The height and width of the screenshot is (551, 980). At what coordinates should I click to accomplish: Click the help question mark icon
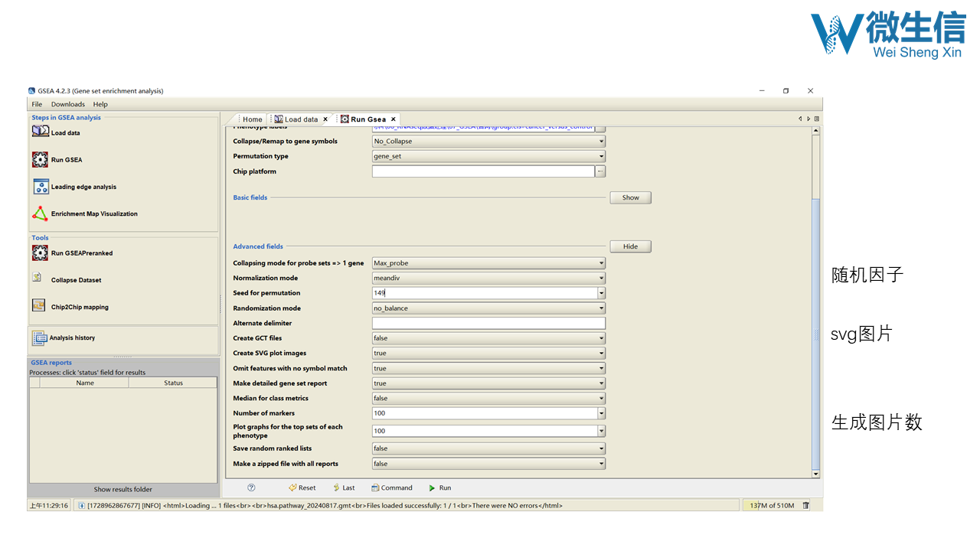pyautogui.click(x=251, y=487)
